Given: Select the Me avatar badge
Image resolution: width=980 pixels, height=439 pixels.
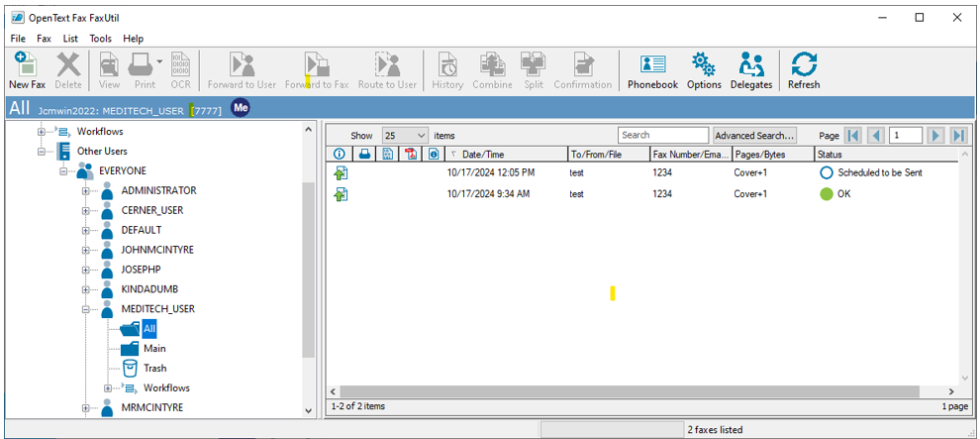Looking at the screenshot, I should point(241,108).
